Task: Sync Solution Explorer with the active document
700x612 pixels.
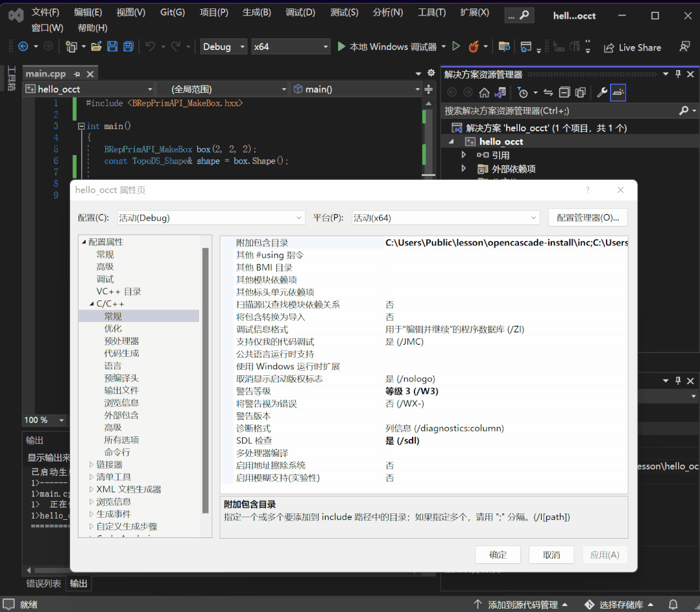Action: (x=547, y=92)
